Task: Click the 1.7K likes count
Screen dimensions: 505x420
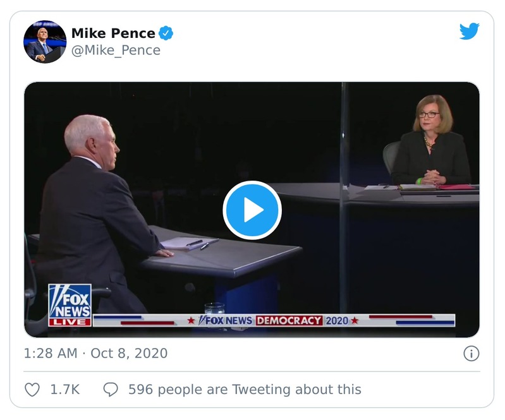Action: point(65,390)
